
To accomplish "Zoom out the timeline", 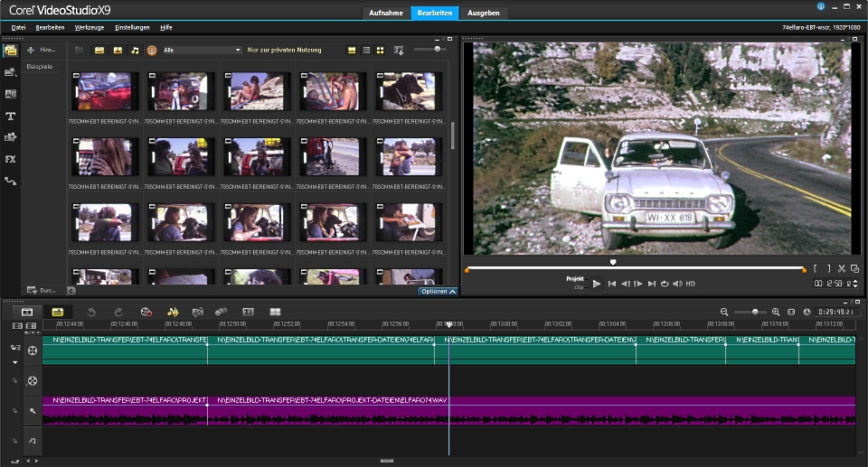I will point(724,312).
